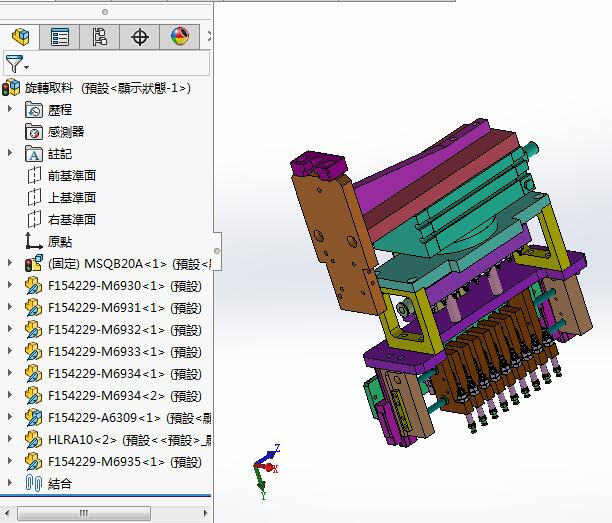612x523 pixels.
Task: Click the F154229-M6935<1> part icon
Action: 34,461
